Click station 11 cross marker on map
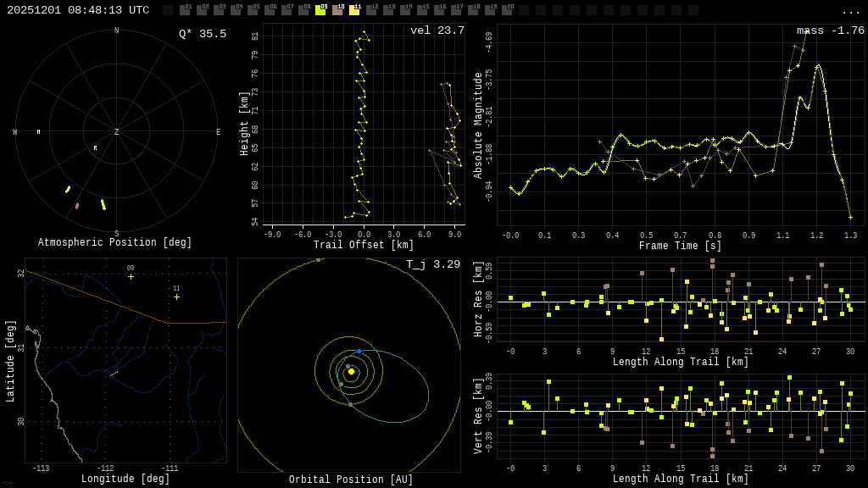This screenshot has width=868, height=488. point(176,297)
